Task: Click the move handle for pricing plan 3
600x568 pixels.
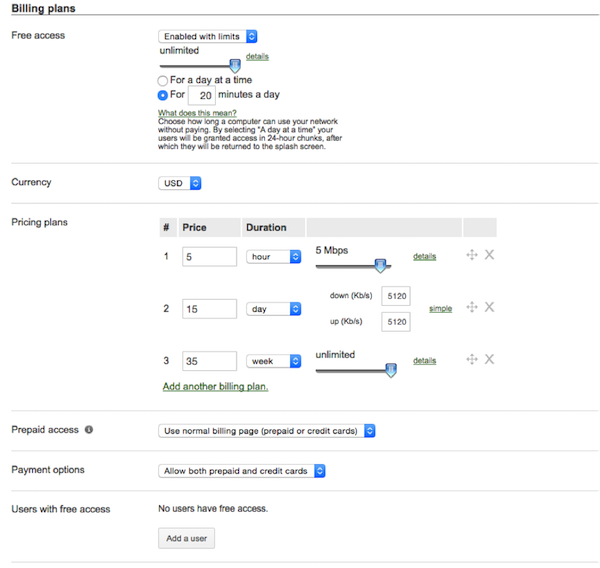Action: pyautogui.click(x=472, y=359)
